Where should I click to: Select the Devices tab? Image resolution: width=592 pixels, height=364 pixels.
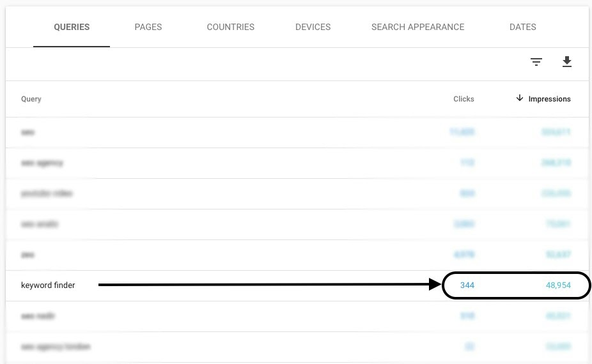pos(313,27)
